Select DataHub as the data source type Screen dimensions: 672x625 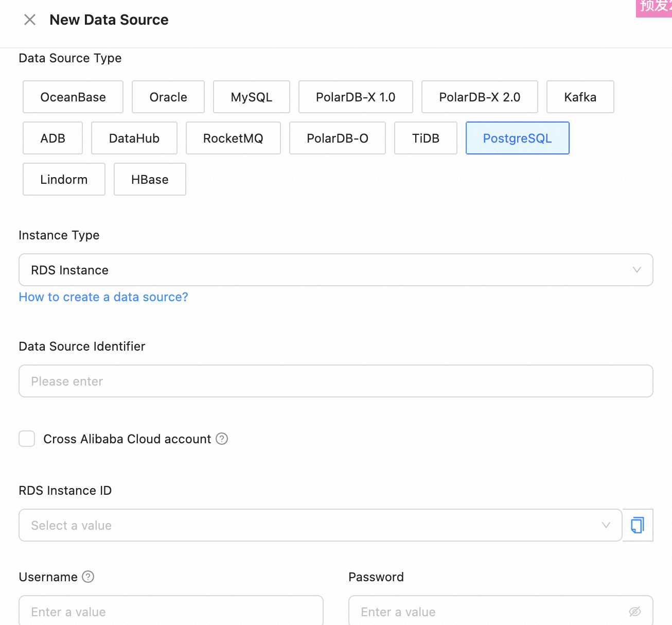pos(134,138)
